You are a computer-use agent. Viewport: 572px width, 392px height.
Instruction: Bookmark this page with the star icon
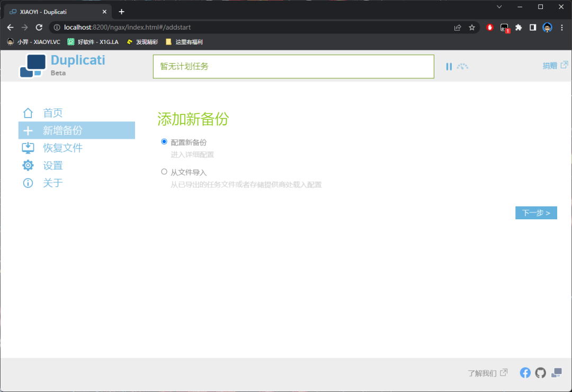click(x=472, y=28)
